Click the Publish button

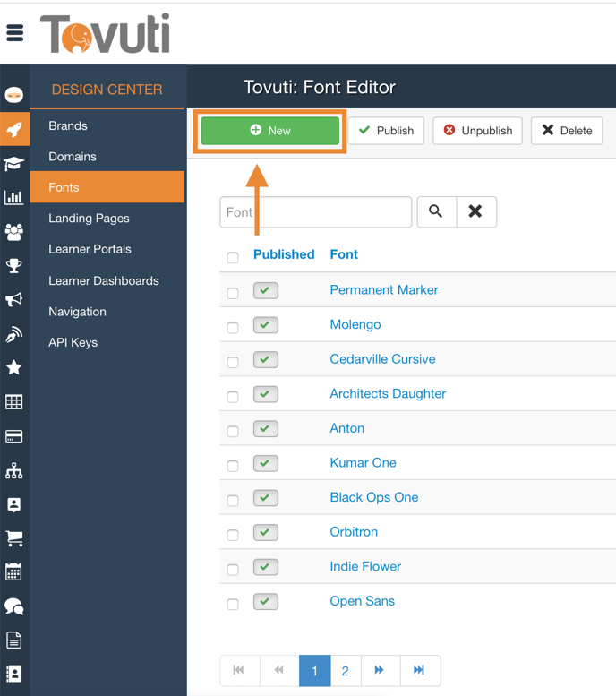386,131
